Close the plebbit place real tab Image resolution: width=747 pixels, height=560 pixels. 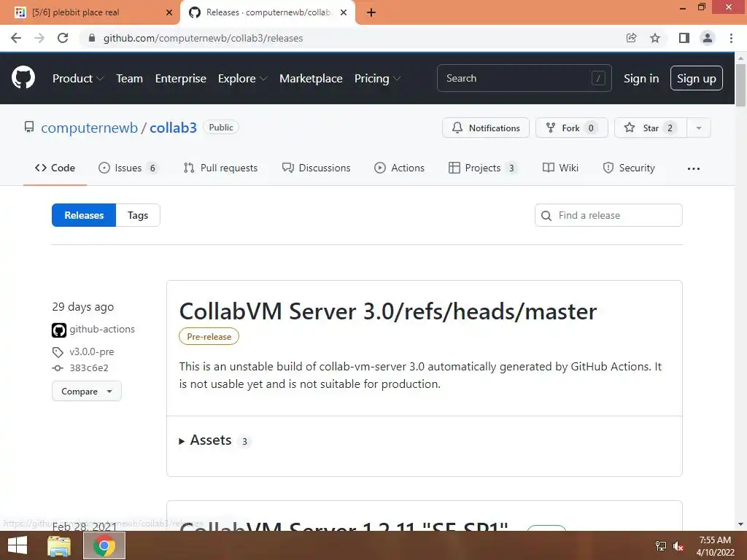point(169,12)
